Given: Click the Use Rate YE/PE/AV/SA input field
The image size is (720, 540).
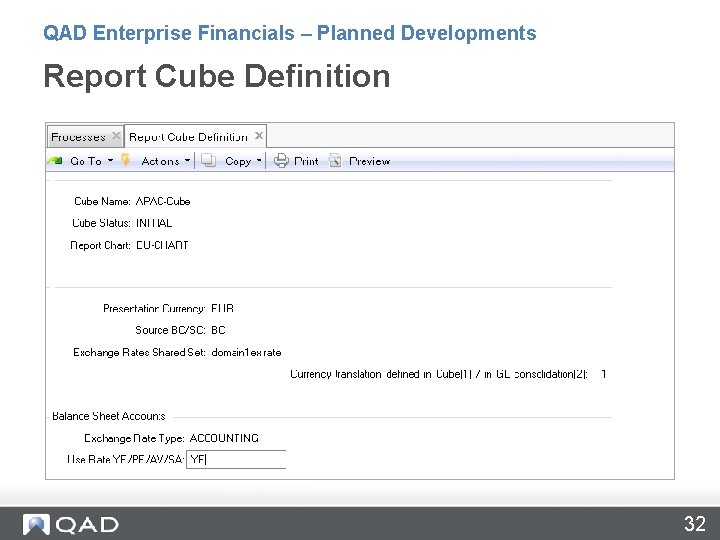Looking at the screenshot, I should click(x=236, y=459).
